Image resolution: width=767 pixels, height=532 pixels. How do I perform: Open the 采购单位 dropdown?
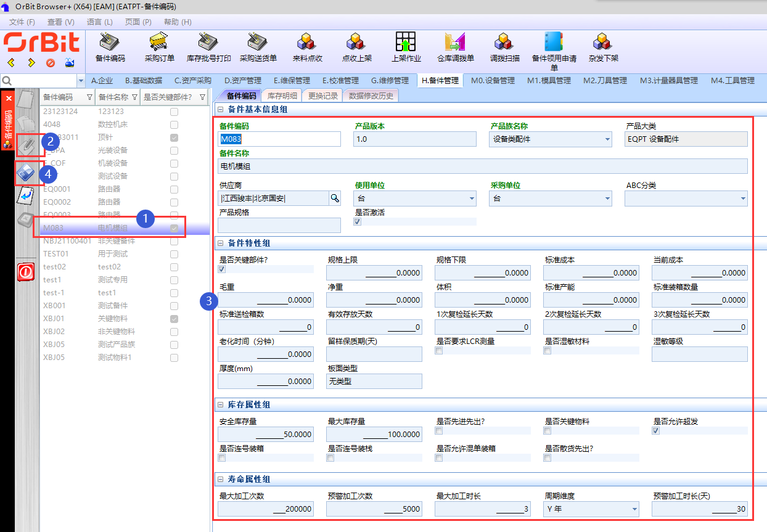tap(607, 198)
